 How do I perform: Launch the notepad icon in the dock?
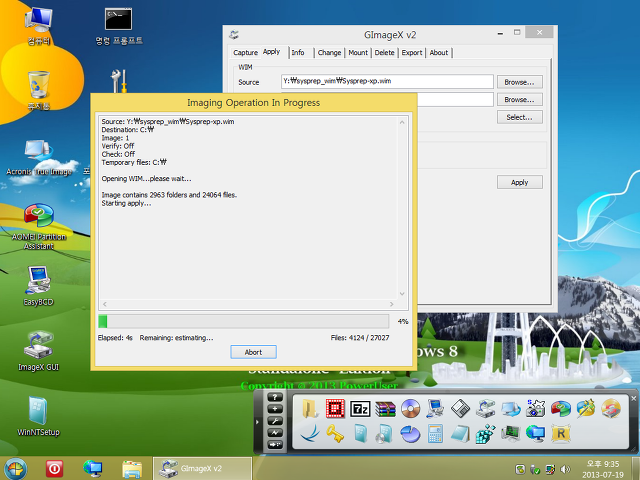[x=460, y=433]
